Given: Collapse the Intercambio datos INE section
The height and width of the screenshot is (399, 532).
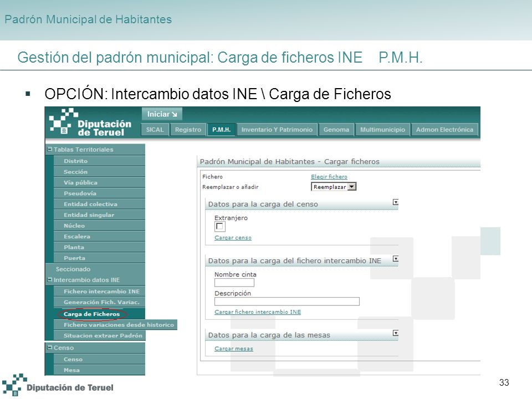Looking at the screenshot, I should coord(50,280).
